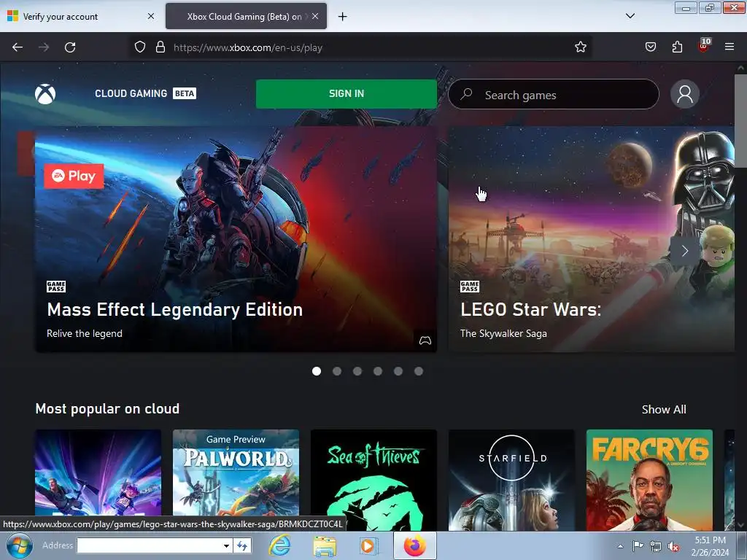
Task: Click the CLOUD GAMING BETA link
Action: [x=145, y=93]
